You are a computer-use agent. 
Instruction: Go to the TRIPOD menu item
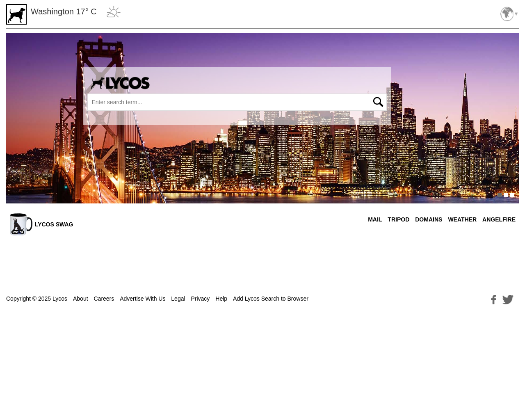click(398, 219)
